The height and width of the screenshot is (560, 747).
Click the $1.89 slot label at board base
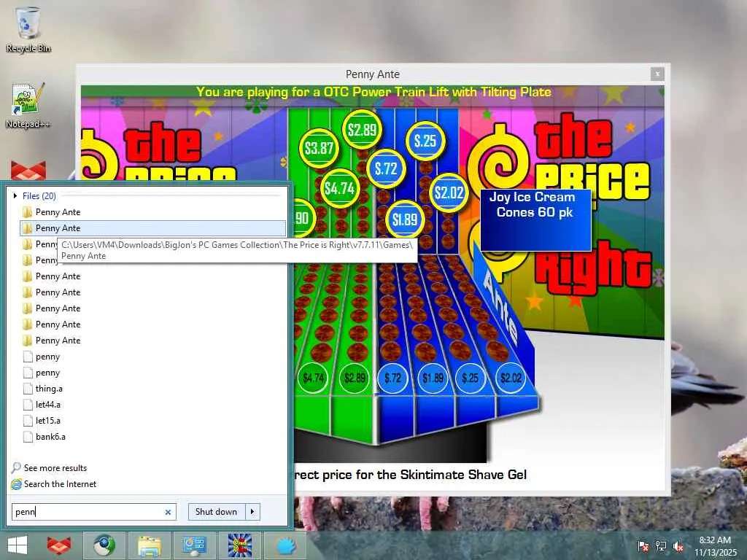433,378
